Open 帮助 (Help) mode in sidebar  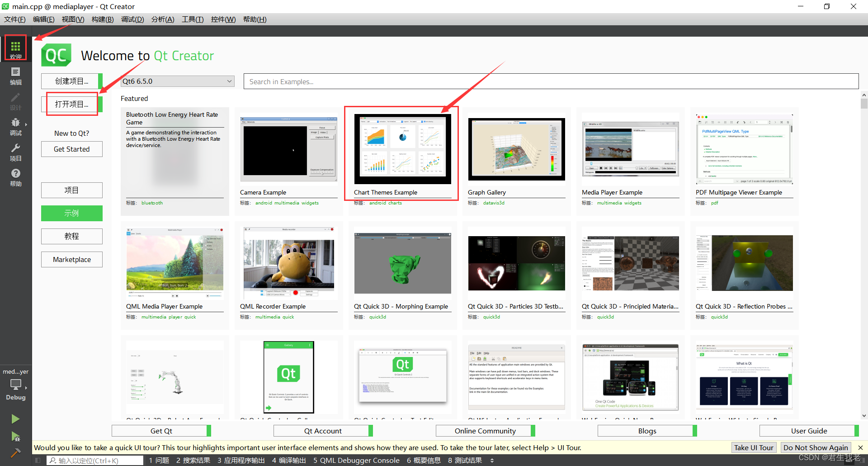click(x=15, y=177)
